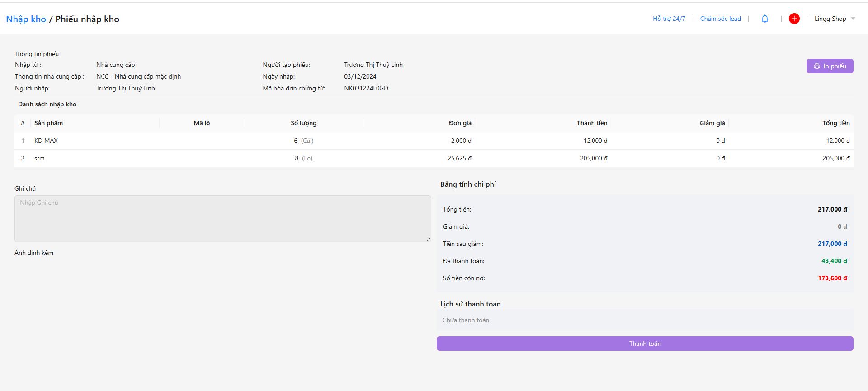Select the KD MAX product row

[434, 141]
